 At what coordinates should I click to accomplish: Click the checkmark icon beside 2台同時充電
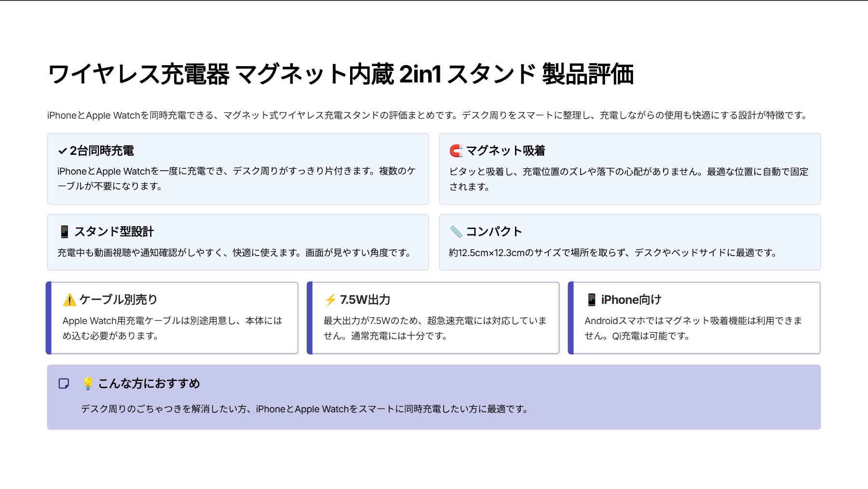tap(62, 150)
